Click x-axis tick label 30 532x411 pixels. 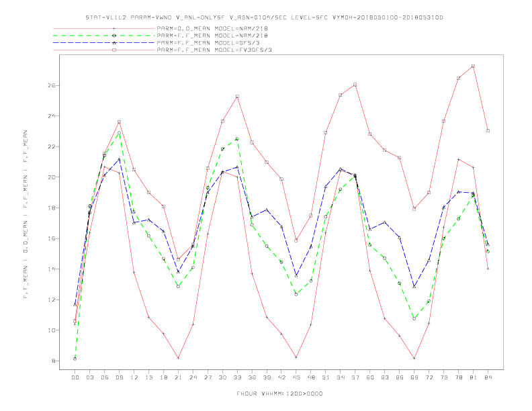pyautogui.click(x=222, y=377)
